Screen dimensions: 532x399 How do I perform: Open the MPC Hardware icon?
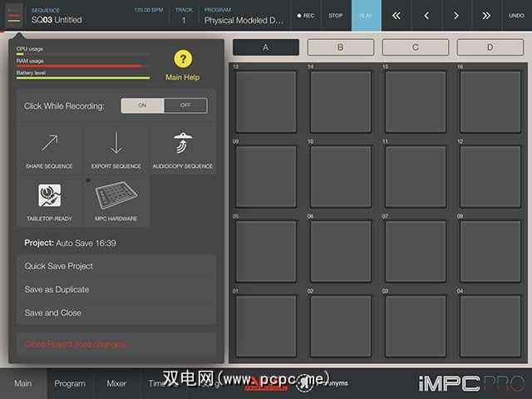point(116,196)
